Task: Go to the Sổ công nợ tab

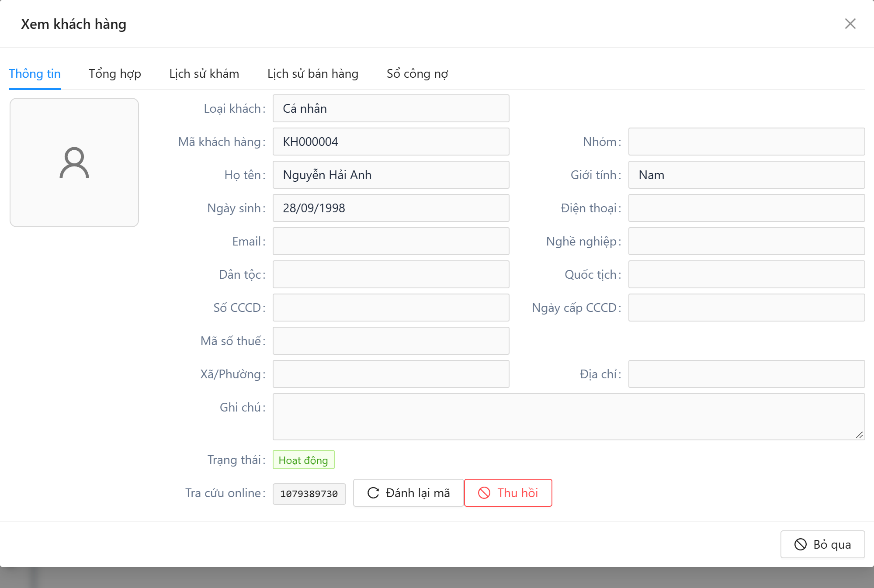Action: click(417, 73)
